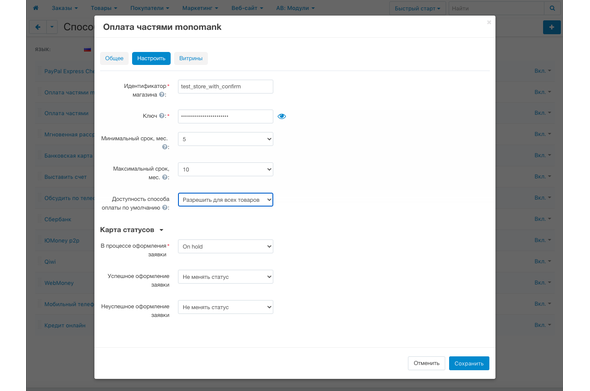Screen dimensions: 590x391
Task: Click the Отменить button
Action: coord(426,363)
